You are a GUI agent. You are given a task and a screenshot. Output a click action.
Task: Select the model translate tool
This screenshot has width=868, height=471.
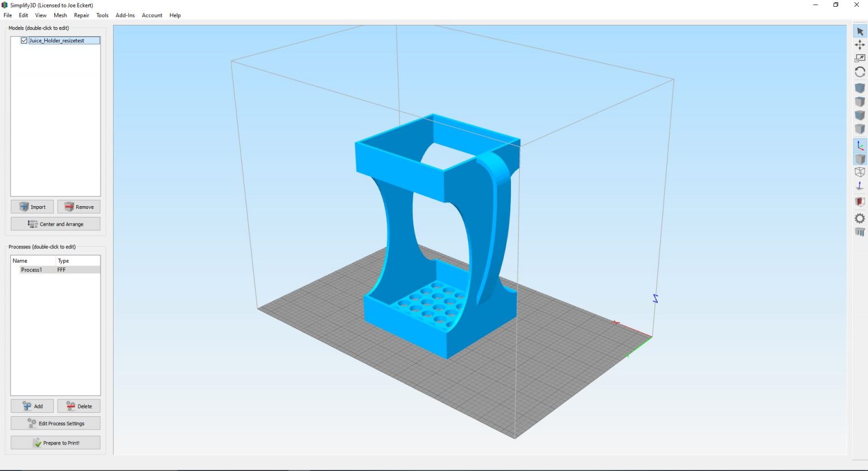click(x=860, y=45)
